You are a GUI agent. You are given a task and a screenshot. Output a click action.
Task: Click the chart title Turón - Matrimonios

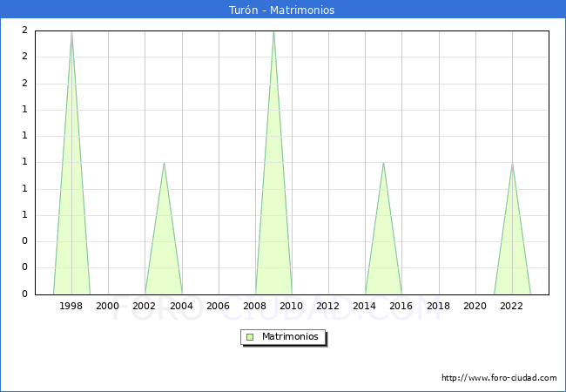coord(281,10)
